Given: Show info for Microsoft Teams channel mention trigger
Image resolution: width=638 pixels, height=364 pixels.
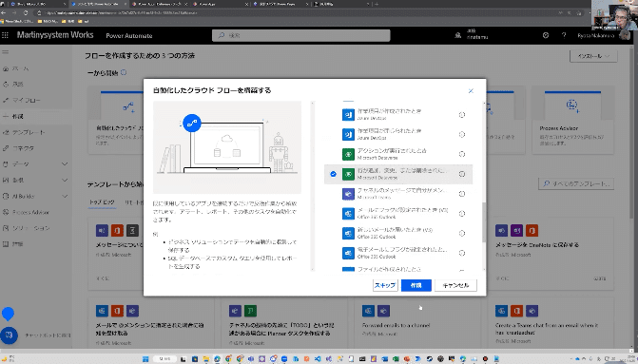Looking at the screenshot, I should (462, 194).
